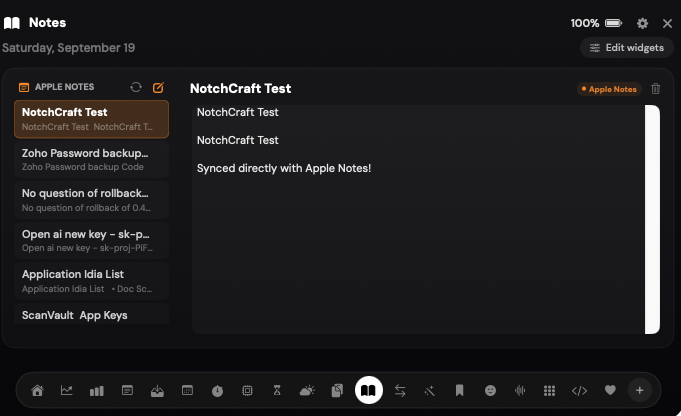This screenshot has width=681, height=416.
Task: Select the active Notes book icon in the dock
Action: pos(368,390)
